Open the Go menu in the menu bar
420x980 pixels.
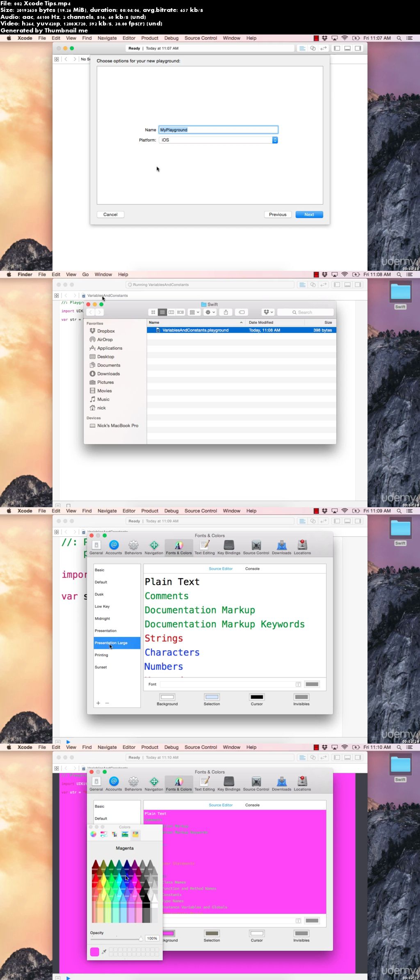click(85, 275)
